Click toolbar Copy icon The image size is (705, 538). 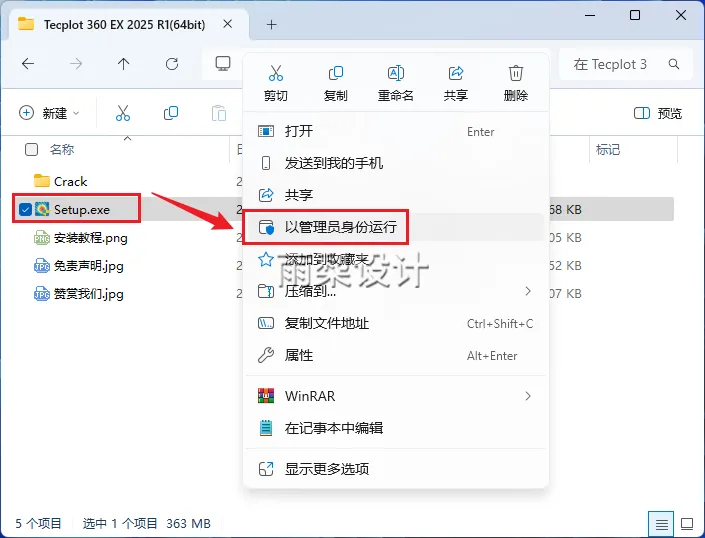tap(171, 113)
